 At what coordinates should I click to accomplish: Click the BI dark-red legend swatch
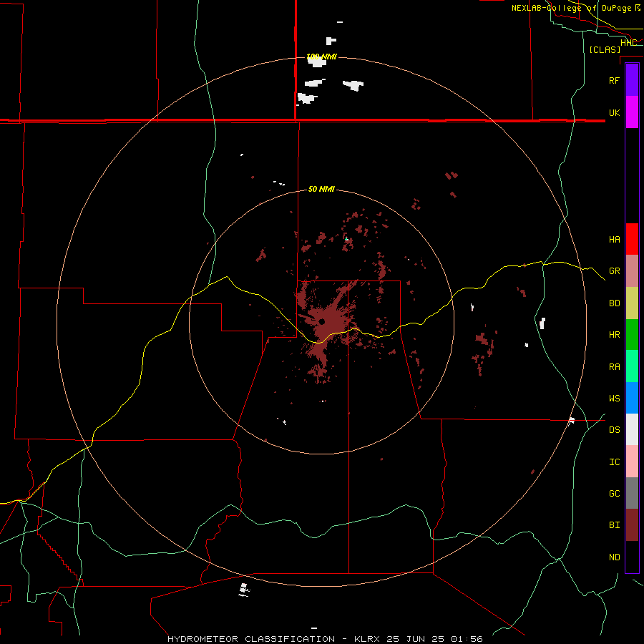[632, 525]
